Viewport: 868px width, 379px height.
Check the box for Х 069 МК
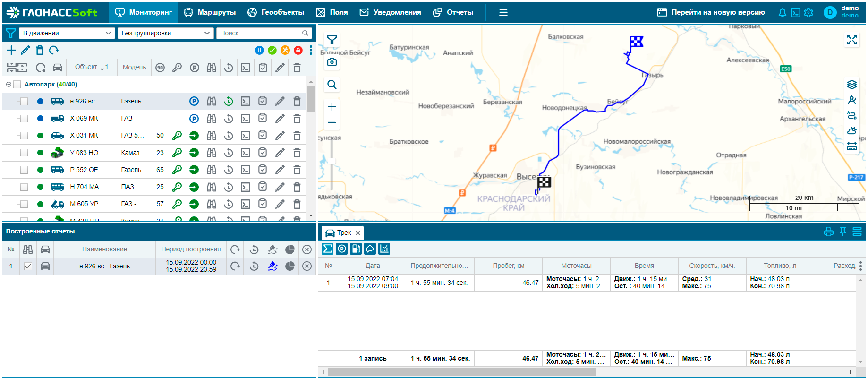24,119
